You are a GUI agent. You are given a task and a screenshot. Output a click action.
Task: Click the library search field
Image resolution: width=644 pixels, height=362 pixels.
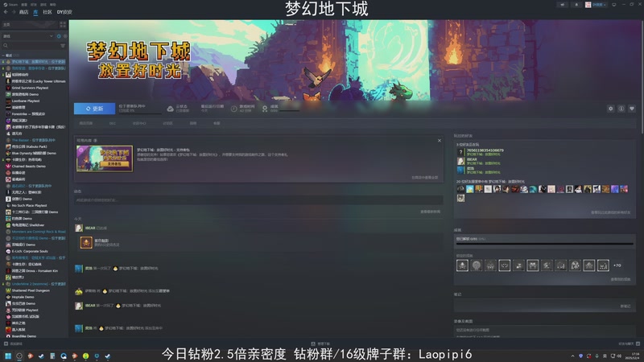(x=31, y=46)
